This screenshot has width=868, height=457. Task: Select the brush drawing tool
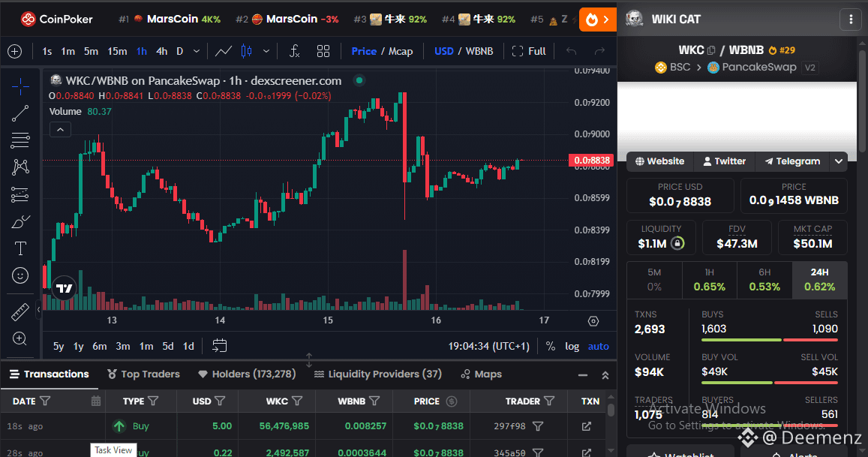(x=20, y=221)
